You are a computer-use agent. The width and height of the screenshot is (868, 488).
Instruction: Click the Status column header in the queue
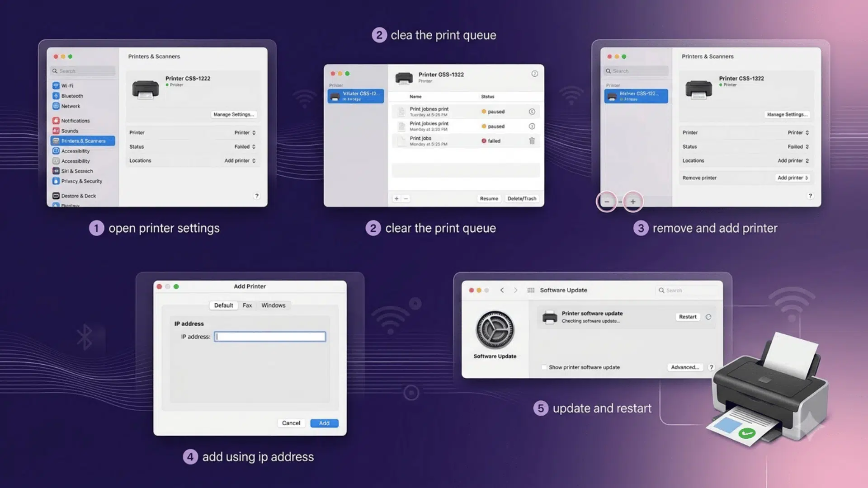487,97
